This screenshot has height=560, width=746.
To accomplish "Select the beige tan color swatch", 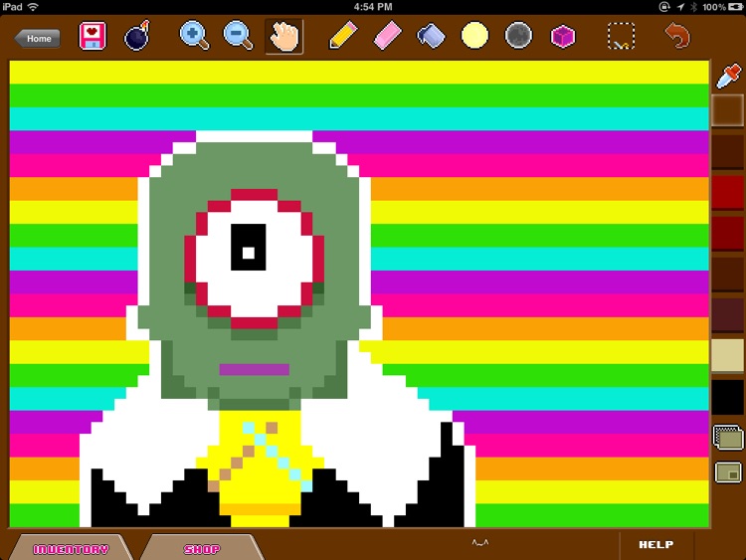I will pos(728,355).
